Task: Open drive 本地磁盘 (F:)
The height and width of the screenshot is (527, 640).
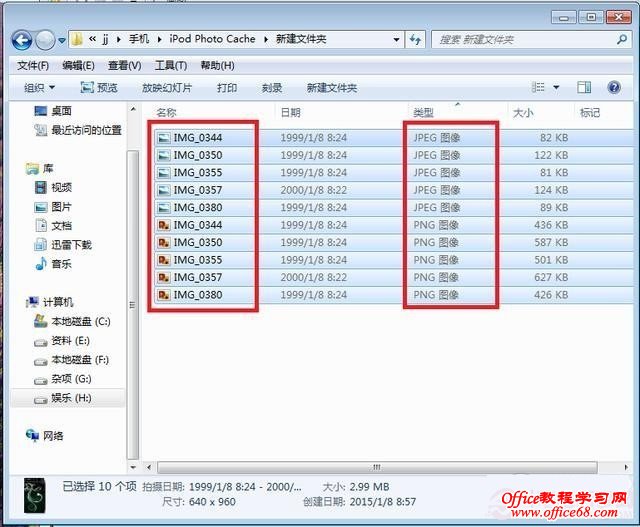Action: pyautogui.click(x=71, y=360)
